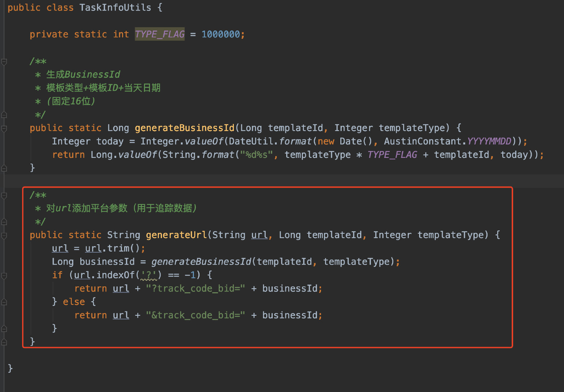
Task: Click the "&track_code_bid=" string
Action: pos(196,315)
